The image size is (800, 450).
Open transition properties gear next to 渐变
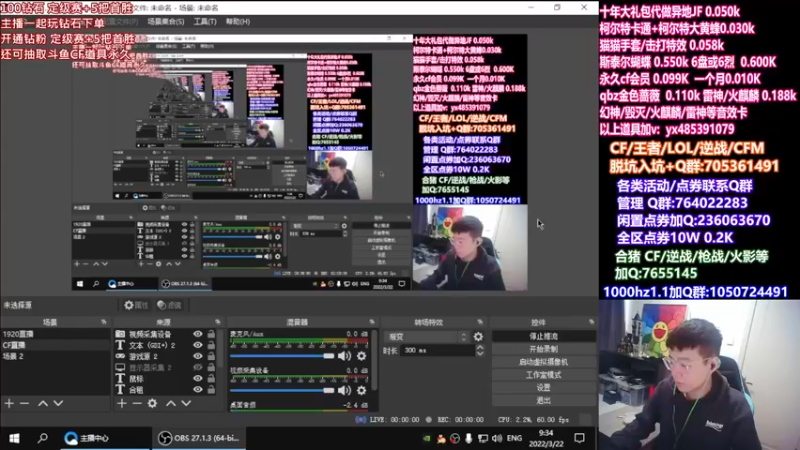(478, 337)
